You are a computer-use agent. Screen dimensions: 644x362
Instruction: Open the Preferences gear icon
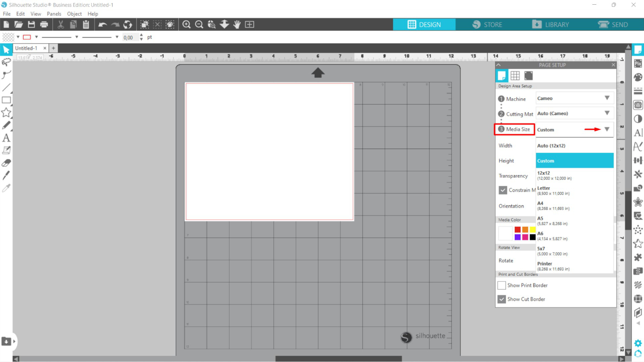tap(638, 343)
